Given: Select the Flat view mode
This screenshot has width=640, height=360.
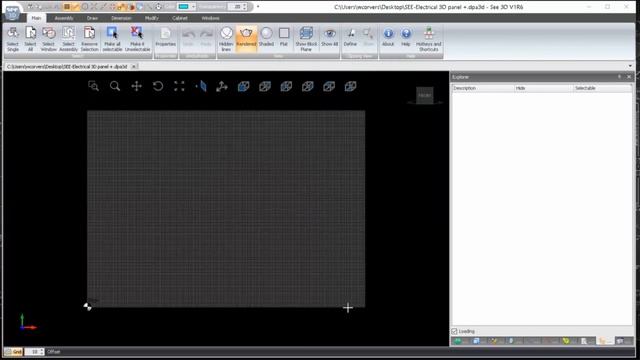Looking at the screenshot, I should [284, 37].
